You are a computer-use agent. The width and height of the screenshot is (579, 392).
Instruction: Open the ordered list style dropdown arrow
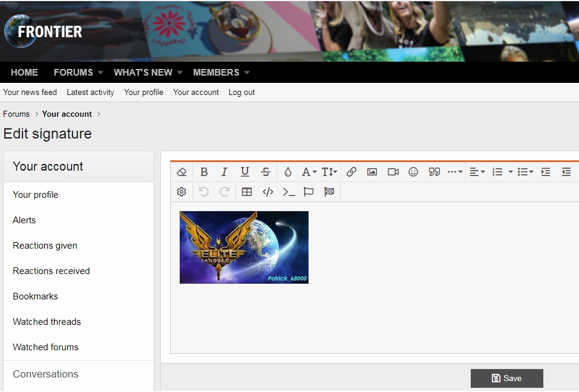510,172
